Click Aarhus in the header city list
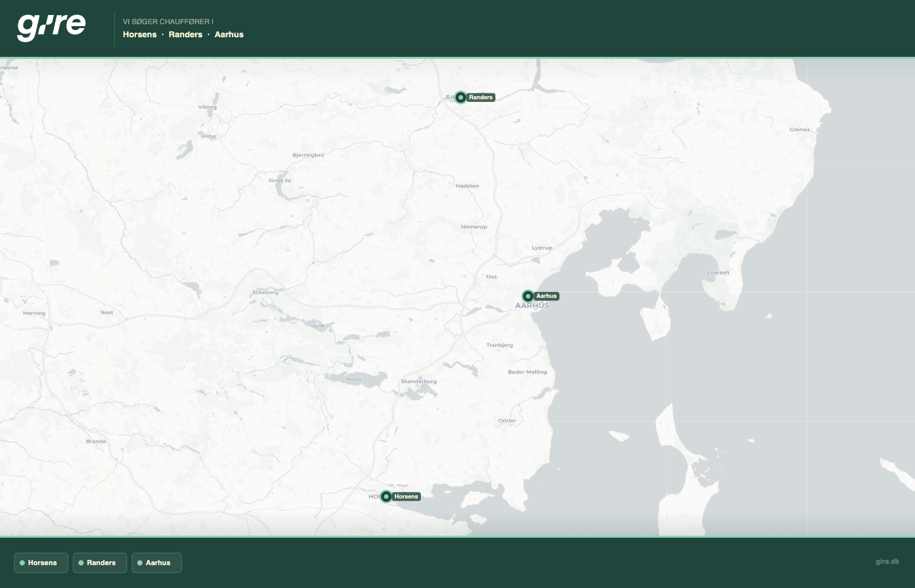The image size is (915, 588). click(x=229, y=35)
